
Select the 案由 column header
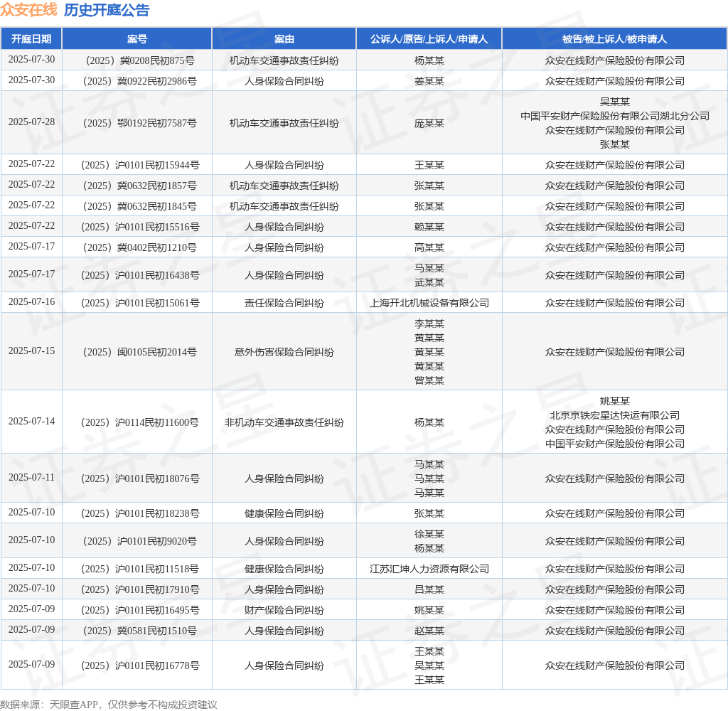[x=284, y=39]
